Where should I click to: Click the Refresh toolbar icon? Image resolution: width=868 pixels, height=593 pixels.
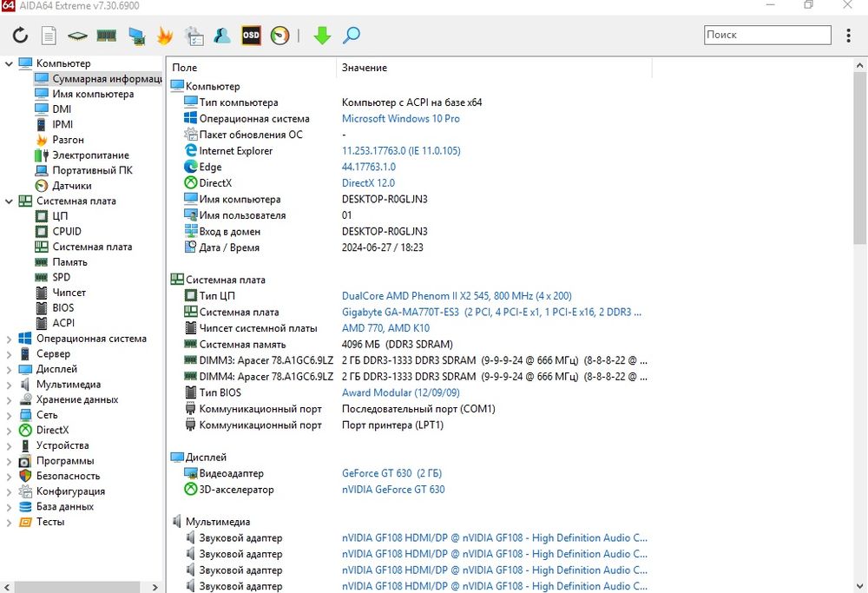coord(20,36)
